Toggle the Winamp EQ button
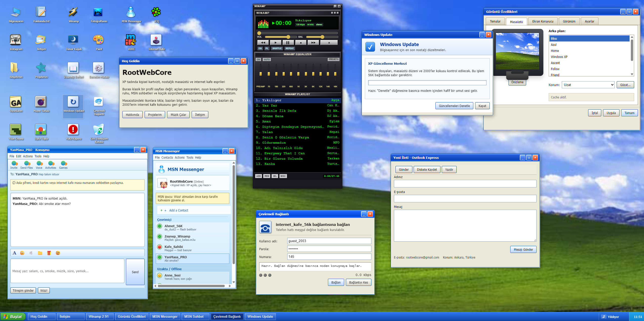Image resolution: width=644 pixels, height=321 pixels. 260,48
